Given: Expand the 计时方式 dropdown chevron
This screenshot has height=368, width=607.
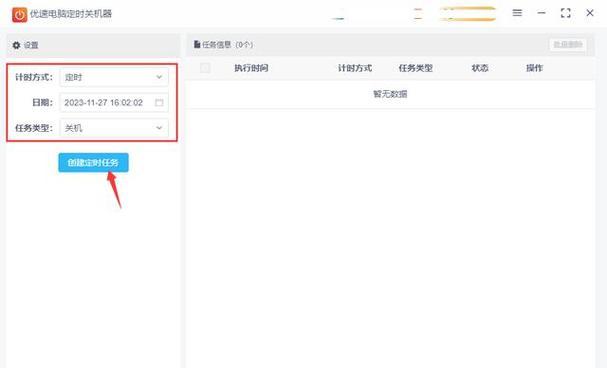Looking at the screenshot, I should click(159, 77).
